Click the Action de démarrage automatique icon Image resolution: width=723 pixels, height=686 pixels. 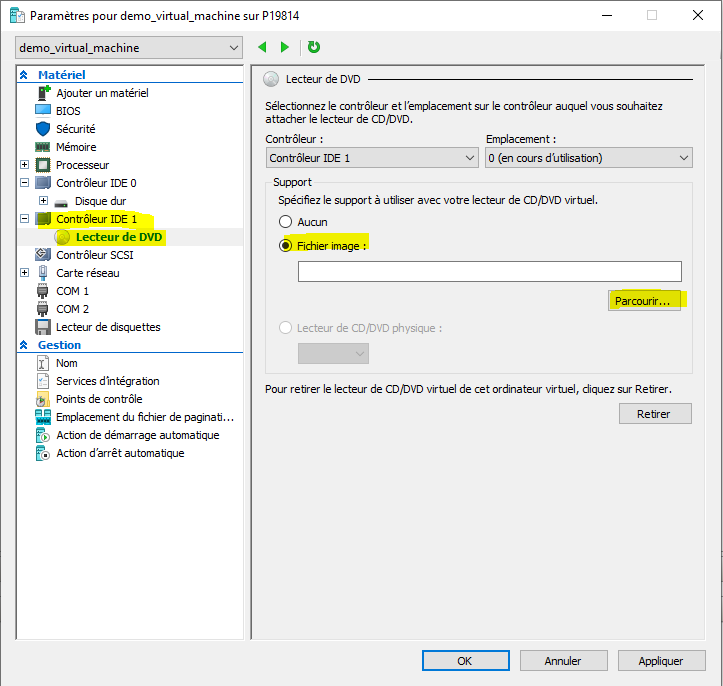[42, 435]
